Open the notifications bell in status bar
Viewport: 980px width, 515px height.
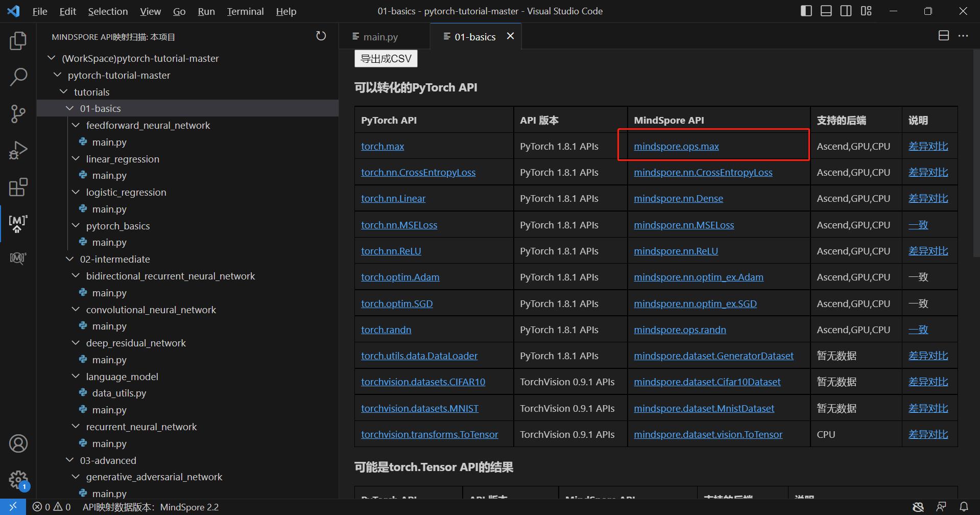[964, 507]
